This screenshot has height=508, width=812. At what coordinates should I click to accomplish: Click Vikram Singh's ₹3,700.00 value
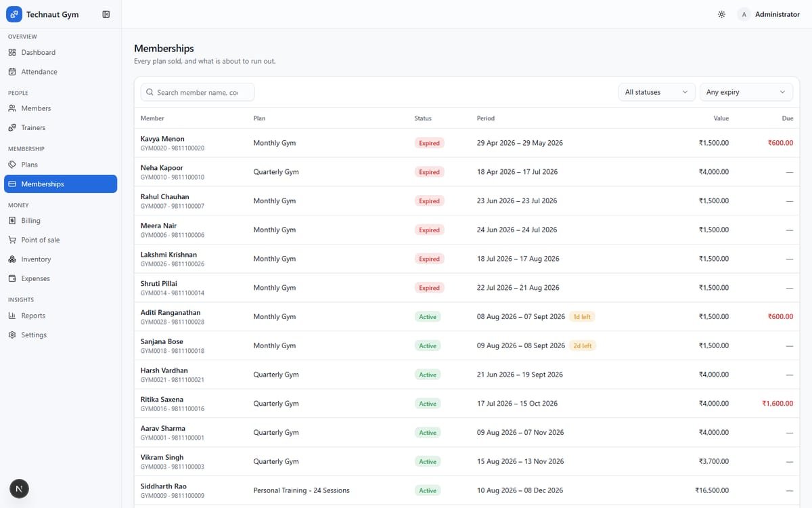tap(714, 461)
